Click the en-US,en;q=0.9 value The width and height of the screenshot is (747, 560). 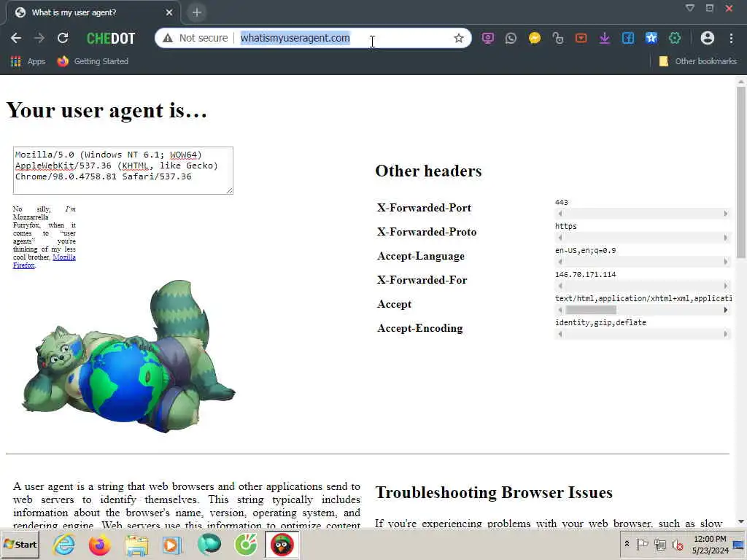pos(585,251)
